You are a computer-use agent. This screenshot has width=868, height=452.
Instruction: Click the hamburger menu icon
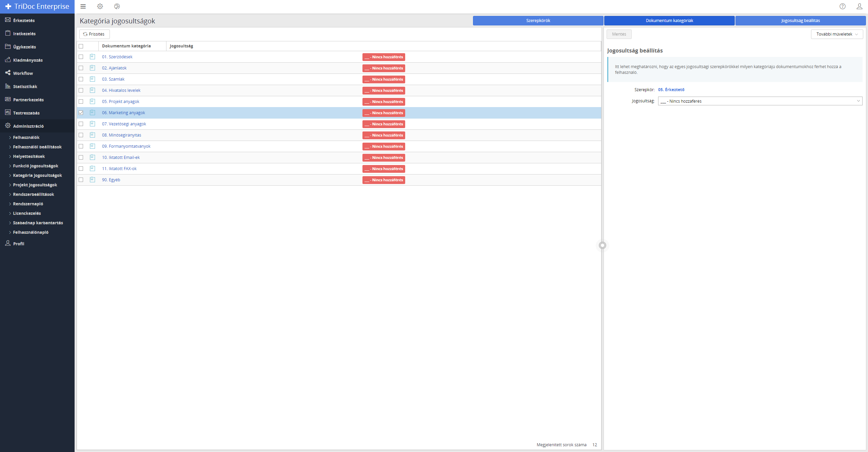(x=83, y=6)
